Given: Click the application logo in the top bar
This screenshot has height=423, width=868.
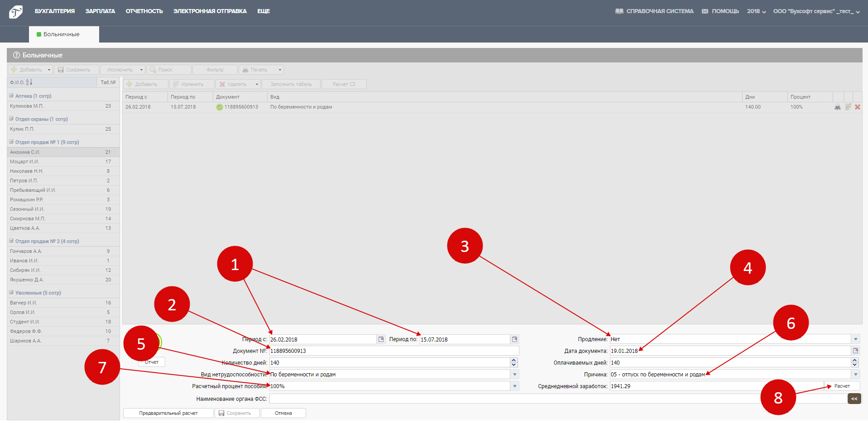Looking at the screenshot, I should click(x=16, y=12).
